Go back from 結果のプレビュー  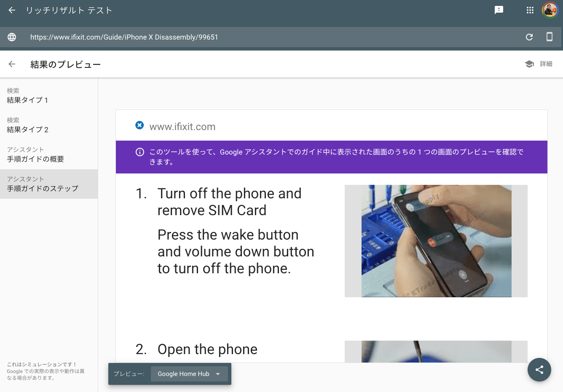12,64
